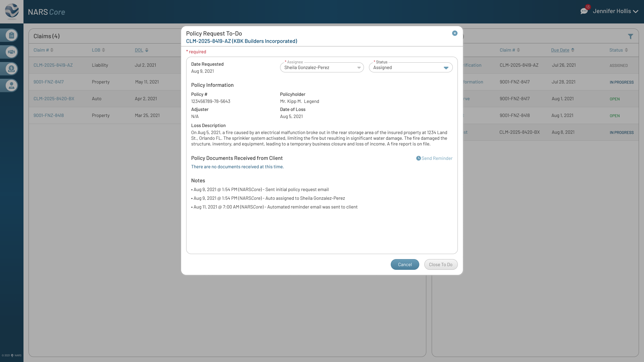Viewport: 644px width, 362px height.
Task: Click the NARS logo in the top bar
Action: (11, 11)
